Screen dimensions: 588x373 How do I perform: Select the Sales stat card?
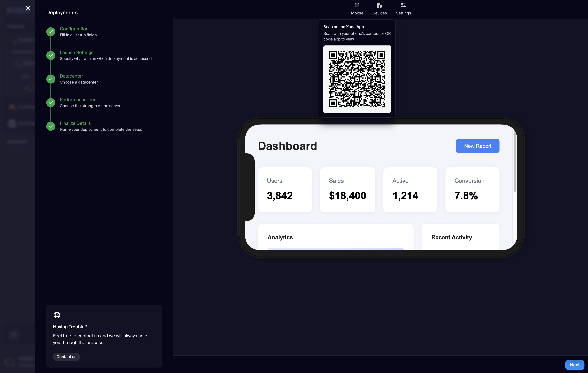pyautogui.click(x=347, y=190)
